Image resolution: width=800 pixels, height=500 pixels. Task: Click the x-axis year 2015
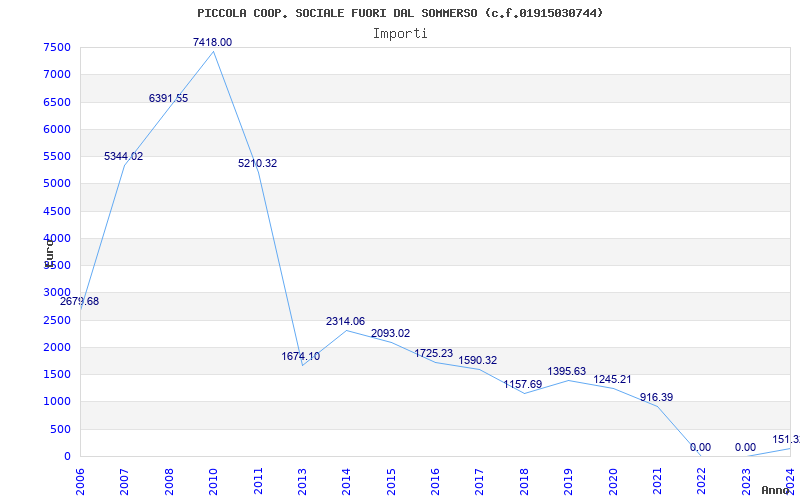pyautogui.click(x=391, y=481)
